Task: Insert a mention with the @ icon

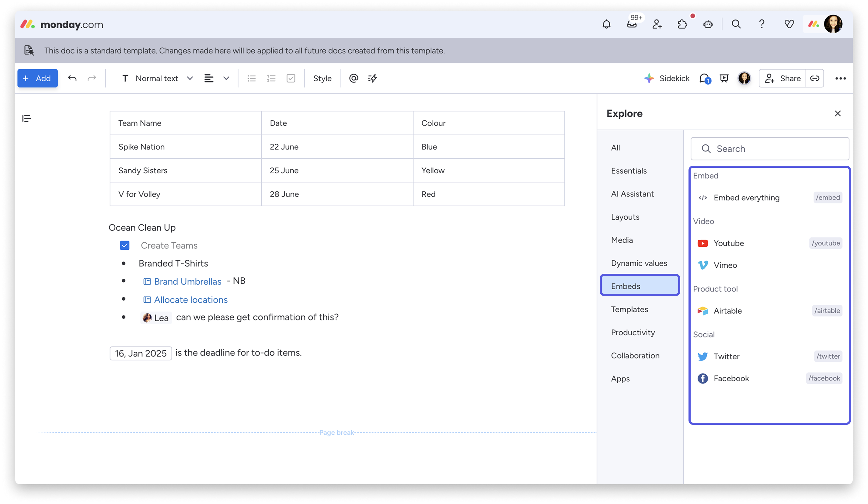Action: (x=354, y=78)
